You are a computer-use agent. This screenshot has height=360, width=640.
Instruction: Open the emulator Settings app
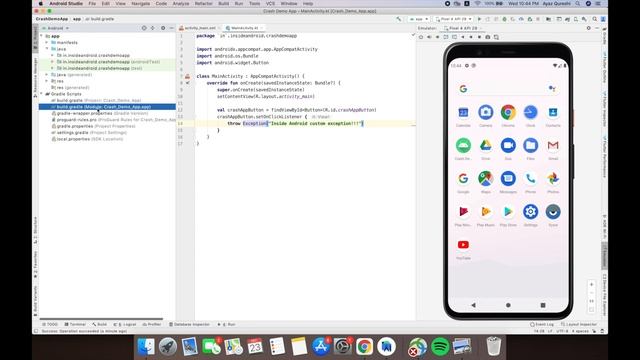(531, 211)
